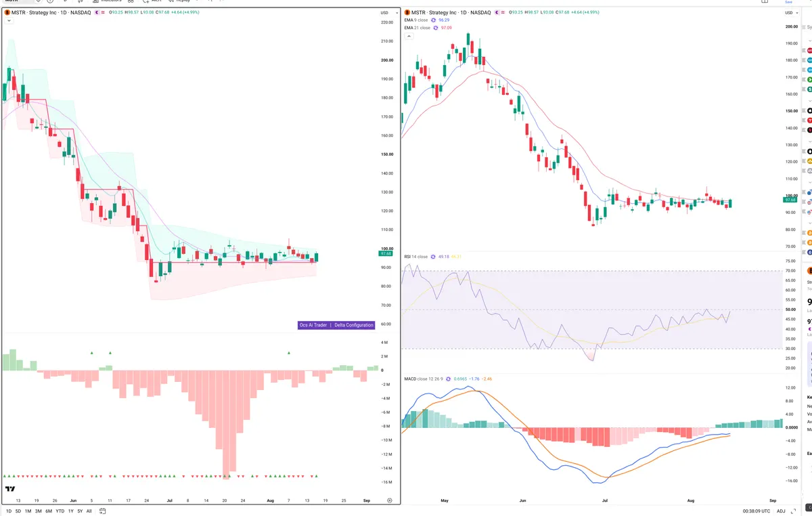Set range to 3M
The width and height of the screenshot is (812, 516).
tap(38, 511)
